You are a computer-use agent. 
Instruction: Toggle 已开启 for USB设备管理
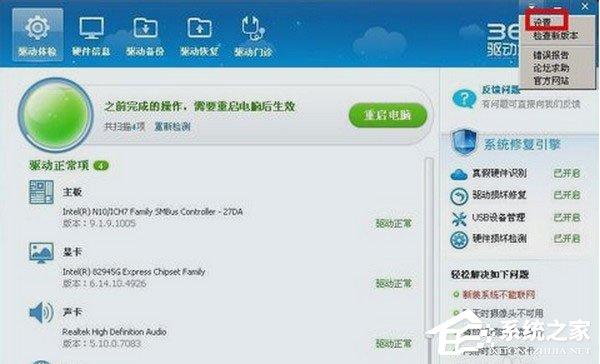tap(567, 217)
